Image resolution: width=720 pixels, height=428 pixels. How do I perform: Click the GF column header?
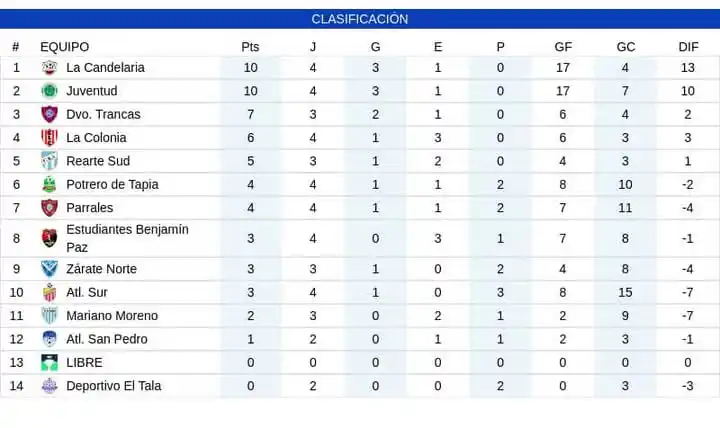click(x=563, y=47)
